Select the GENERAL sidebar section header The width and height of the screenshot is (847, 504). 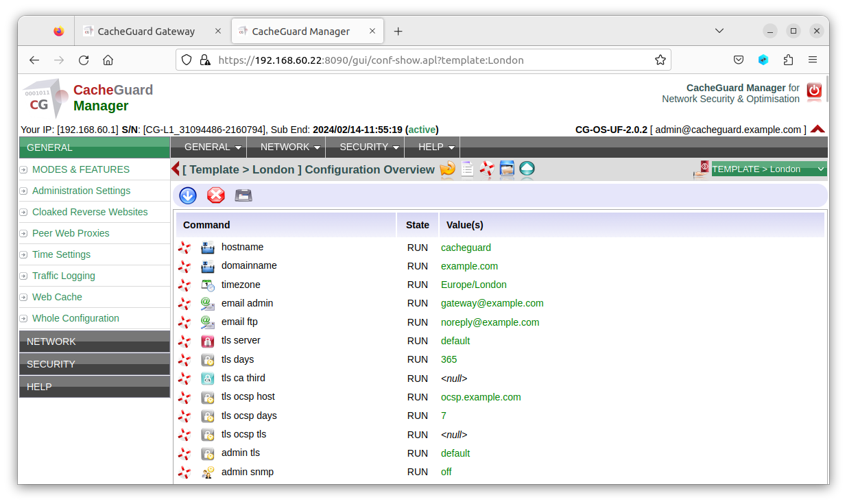(95, 147)
